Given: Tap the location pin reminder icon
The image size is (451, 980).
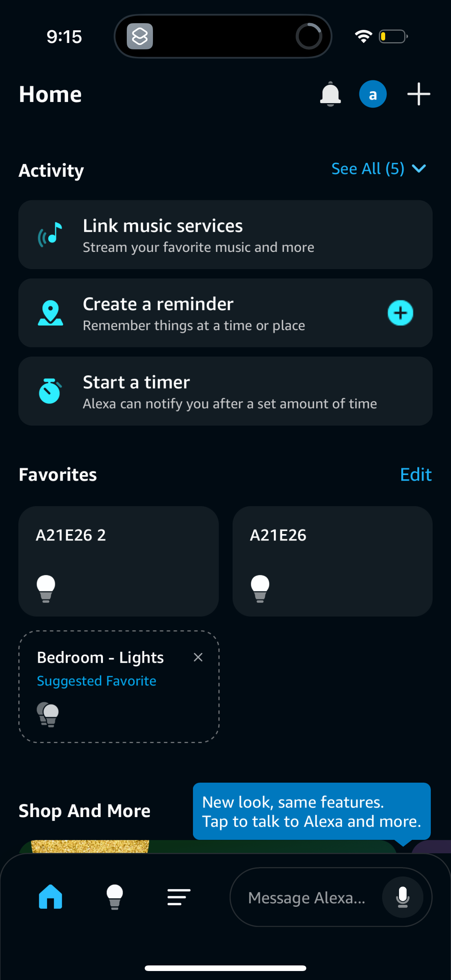Looking at the screenshot, I should tap(50, 313).
